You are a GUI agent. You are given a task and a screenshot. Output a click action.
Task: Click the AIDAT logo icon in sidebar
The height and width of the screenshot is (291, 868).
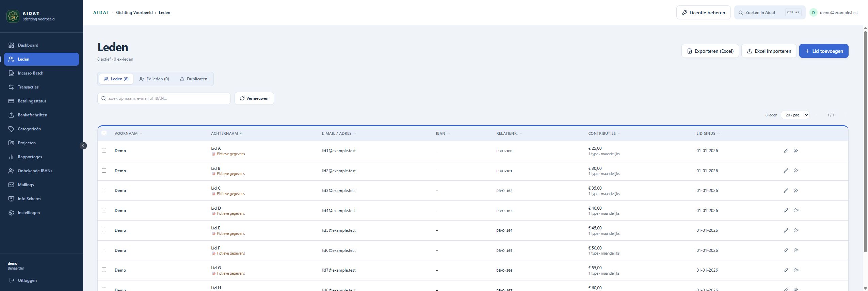tap(13, 16)
